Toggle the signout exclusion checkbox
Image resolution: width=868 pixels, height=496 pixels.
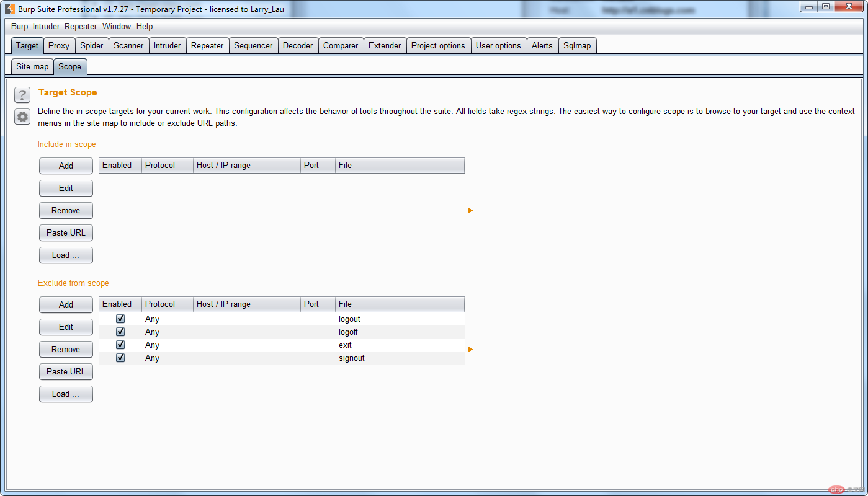(120, 358)
